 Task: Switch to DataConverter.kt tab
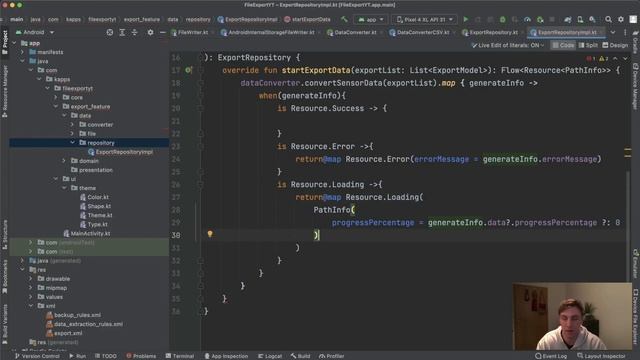point(352,32)
